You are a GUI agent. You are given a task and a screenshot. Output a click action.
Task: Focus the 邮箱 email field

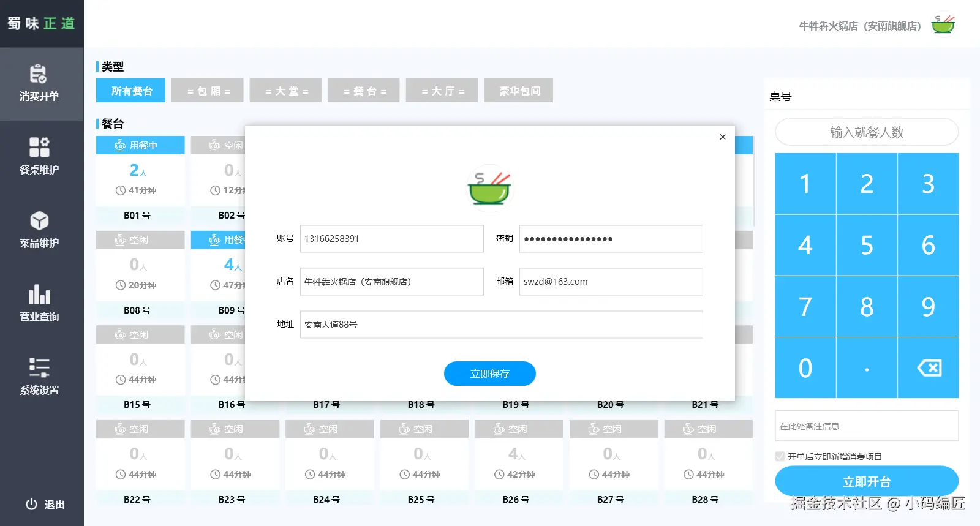tap(611, 282)
